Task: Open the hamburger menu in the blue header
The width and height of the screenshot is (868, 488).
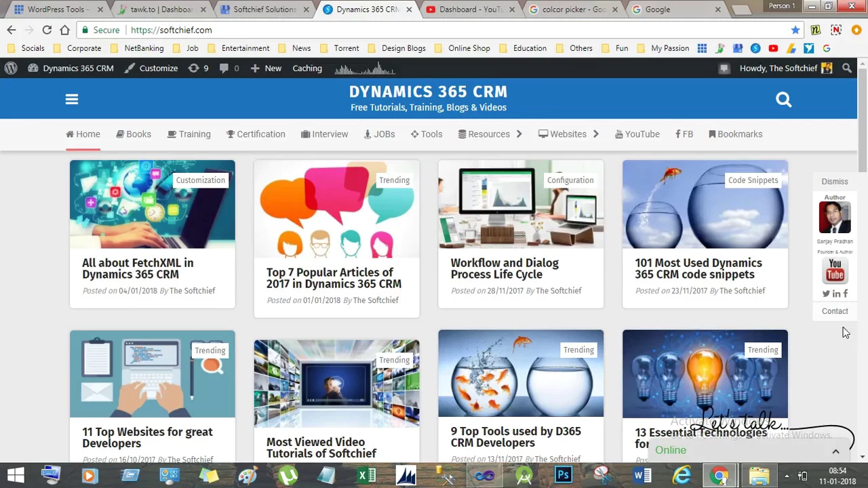Action: 72,100
